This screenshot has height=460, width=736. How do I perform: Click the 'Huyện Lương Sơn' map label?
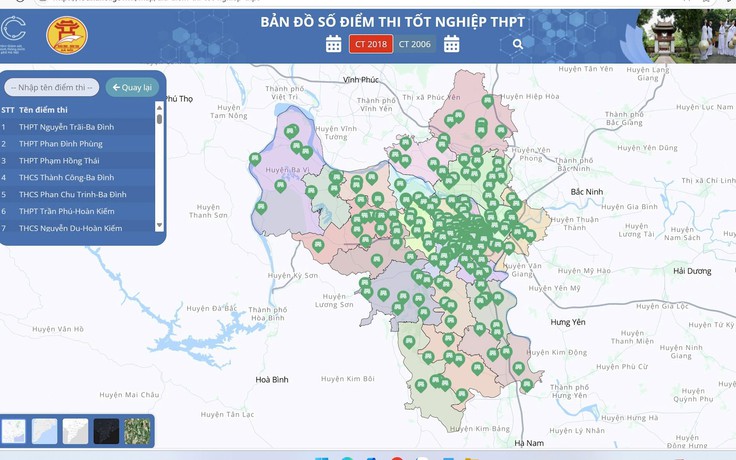[334, 300]
